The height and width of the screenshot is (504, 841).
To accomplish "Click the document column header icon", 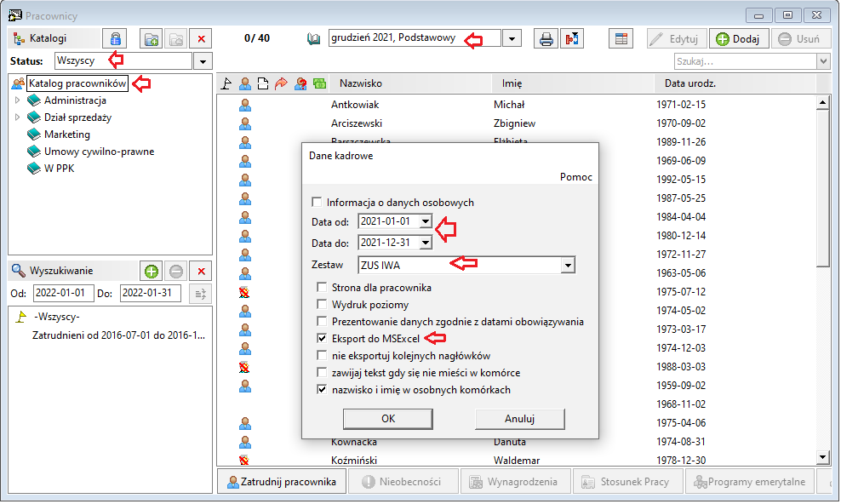I will (x=263, y=83).
